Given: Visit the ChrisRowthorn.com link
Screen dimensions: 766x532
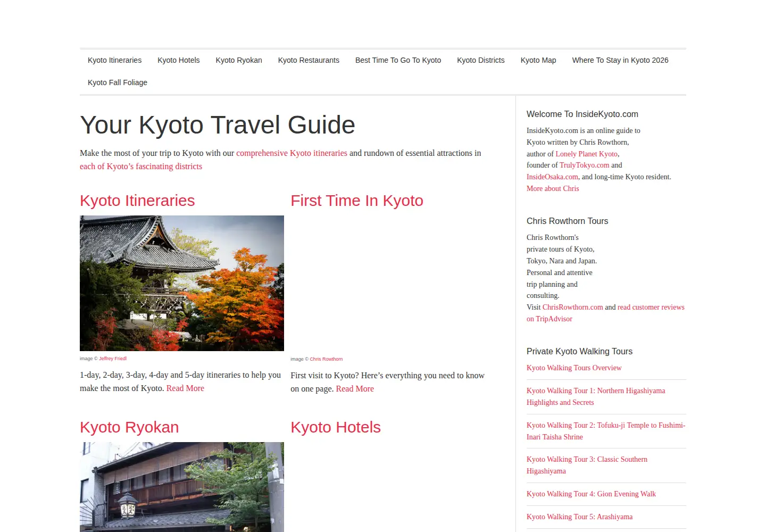Looking at the screenshot, I should (573, 307).
